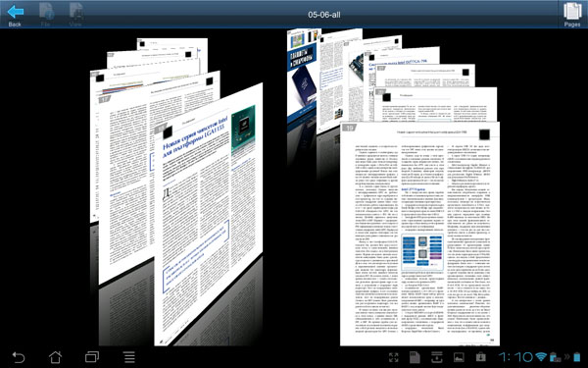Open front page 19 with block diagram
The image size is (588, 368).
[419, 234]
